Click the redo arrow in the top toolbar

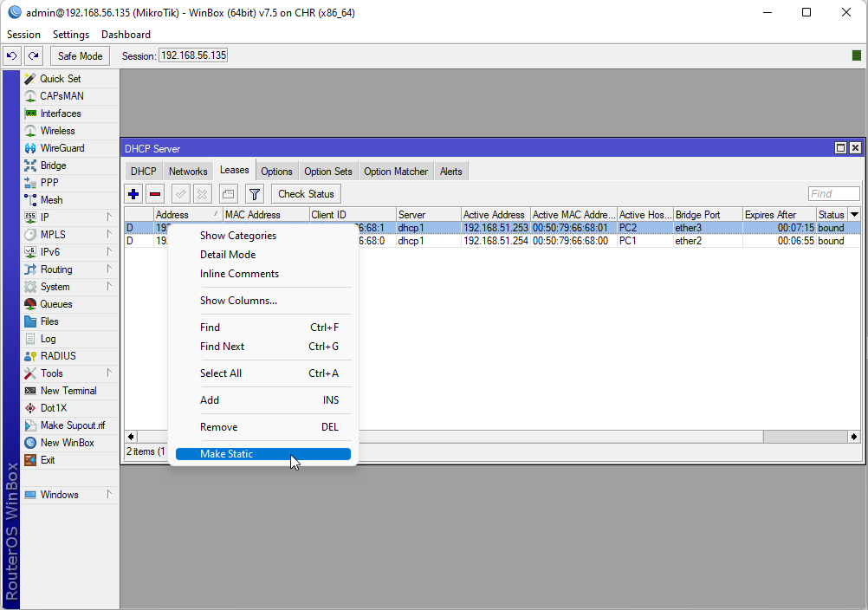pyautogui.click(x=33, y=55)
